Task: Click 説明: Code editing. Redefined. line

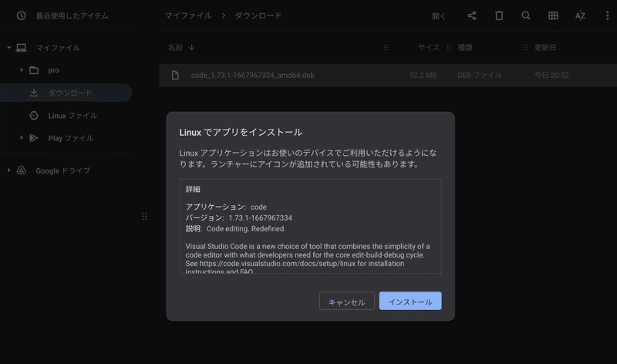Action: tap(236, 228)
